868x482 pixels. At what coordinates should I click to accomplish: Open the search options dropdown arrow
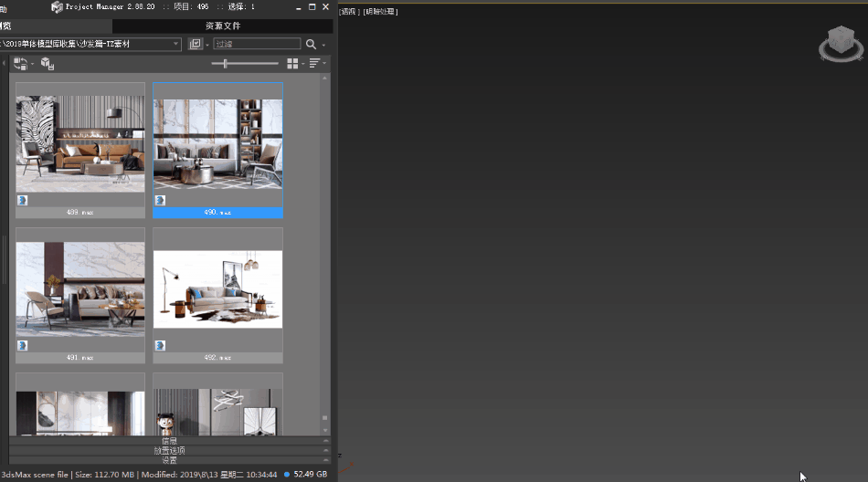click(323, 45)
